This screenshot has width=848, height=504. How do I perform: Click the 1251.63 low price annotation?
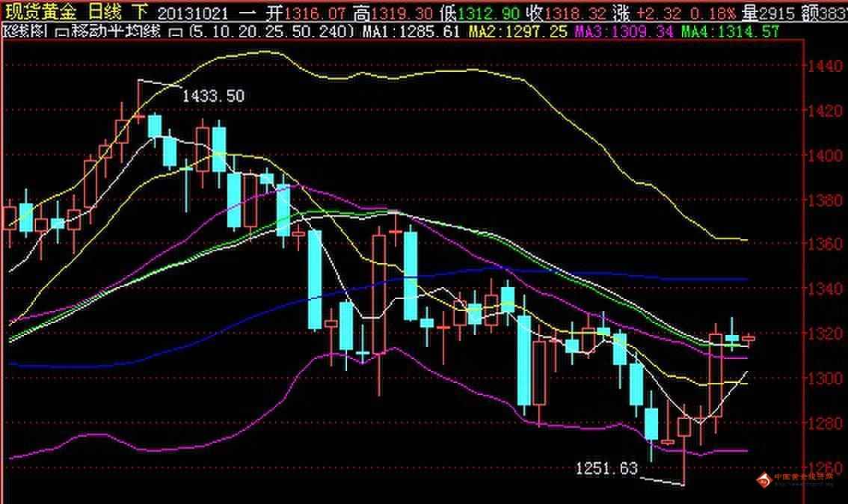click(x=606, y=468)
